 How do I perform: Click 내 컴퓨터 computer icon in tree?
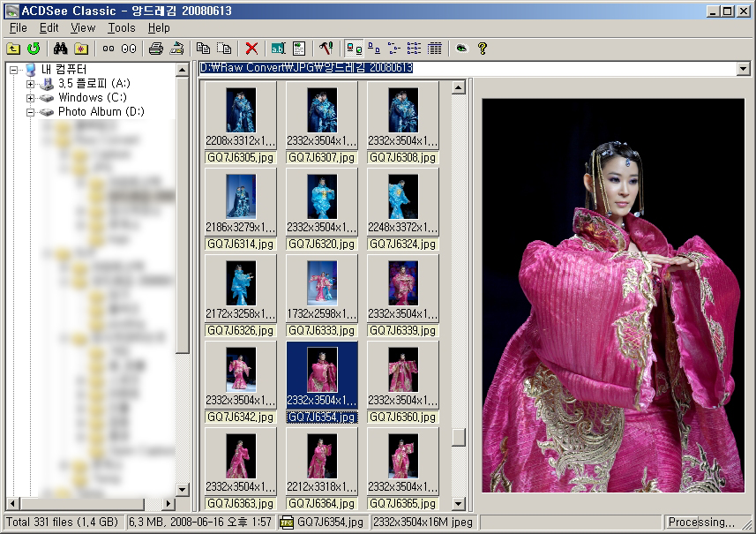[x=30, y=70]
